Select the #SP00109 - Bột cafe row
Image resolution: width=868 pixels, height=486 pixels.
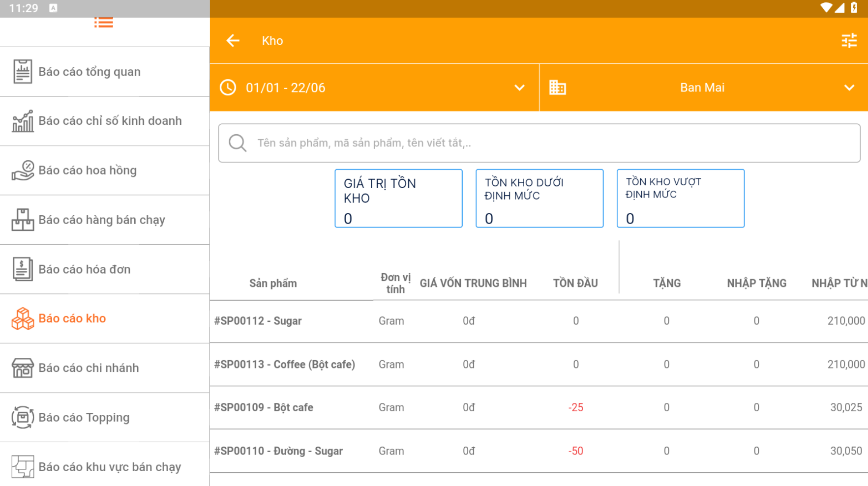click(264, 407)
